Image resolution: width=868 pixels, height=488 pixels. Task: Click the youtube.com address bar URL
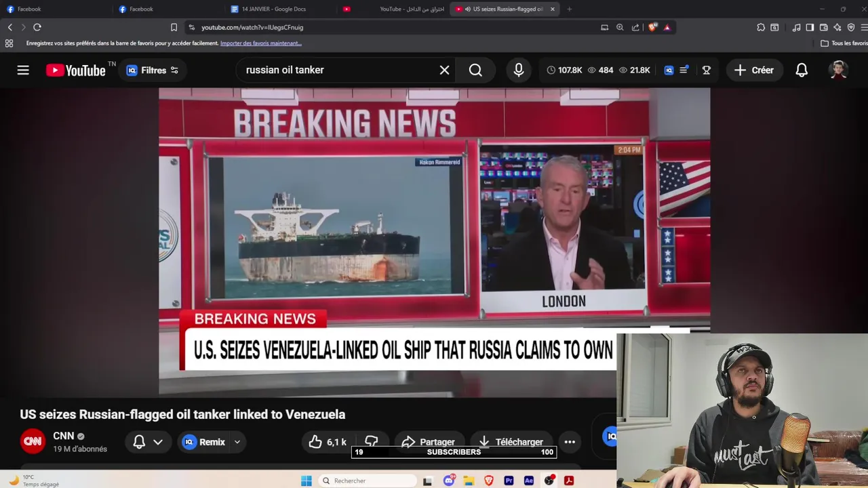252,27
